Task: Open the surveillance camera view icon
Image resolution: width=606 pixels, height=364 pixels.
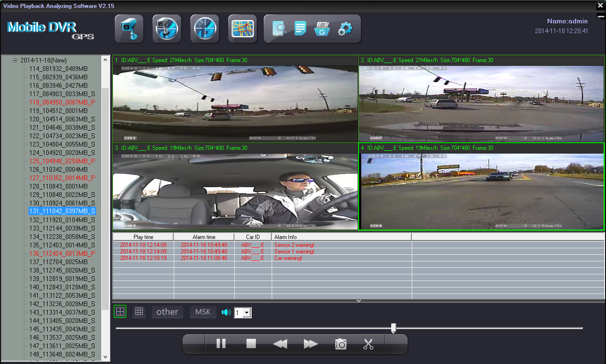Action: pos(129,29)
